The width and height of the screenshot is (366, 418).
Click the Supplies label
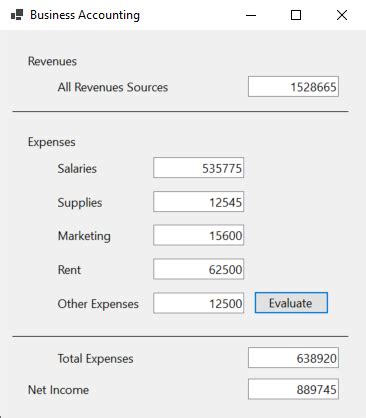pos(80,203)
